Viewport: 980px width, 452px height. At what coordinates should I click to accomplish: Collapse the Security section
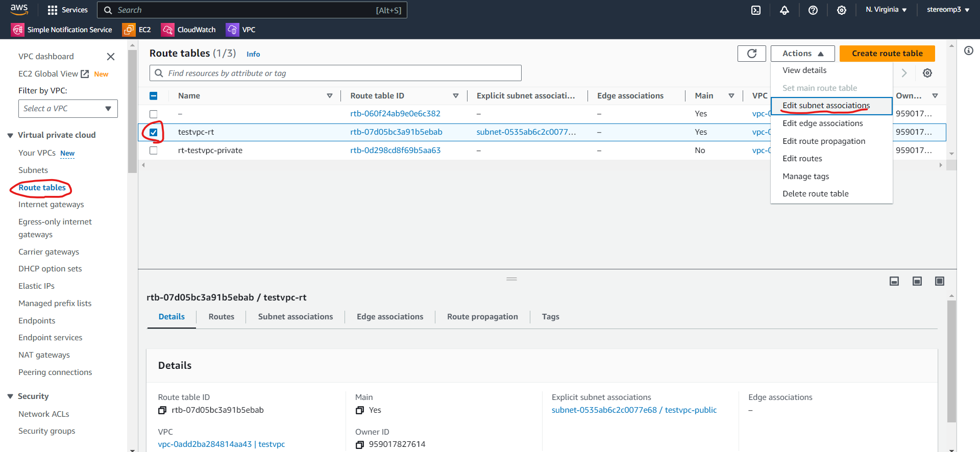[10, 396]
